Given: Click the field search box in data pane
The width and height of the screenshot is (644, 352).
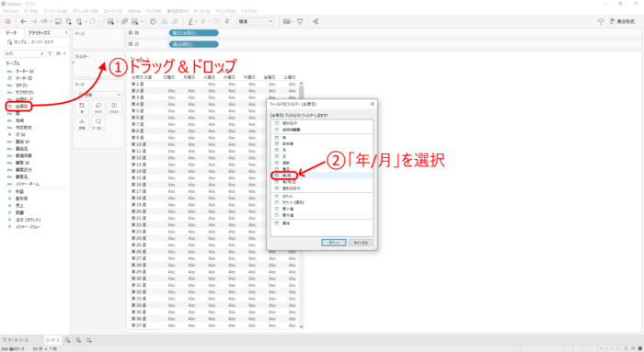Looking at the screenshot, I should point(24,53).
